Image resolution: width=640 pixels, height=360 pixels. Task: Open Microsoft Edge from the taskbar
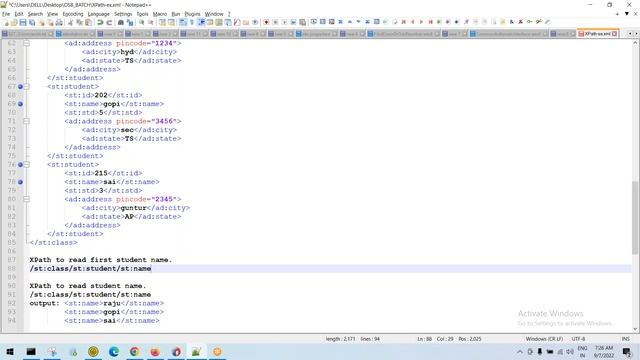pos(113,352)
